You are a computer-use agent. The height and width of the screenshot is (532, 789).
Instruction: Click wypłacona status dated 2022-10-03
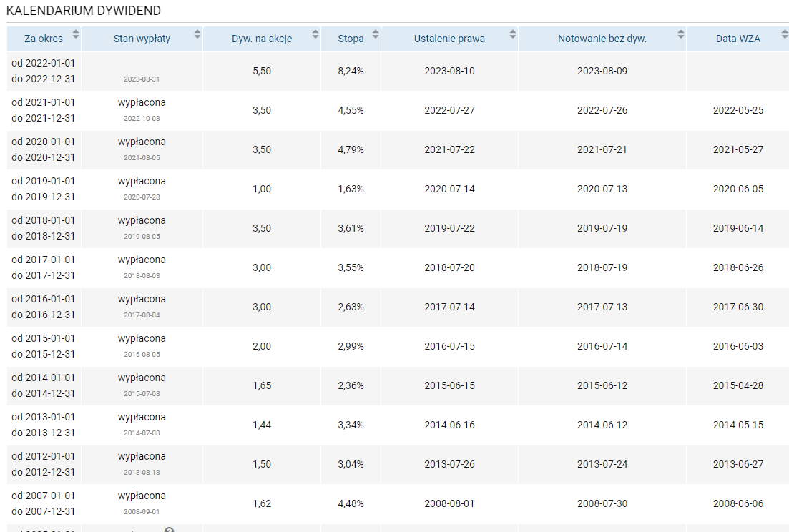pos(142,102)
